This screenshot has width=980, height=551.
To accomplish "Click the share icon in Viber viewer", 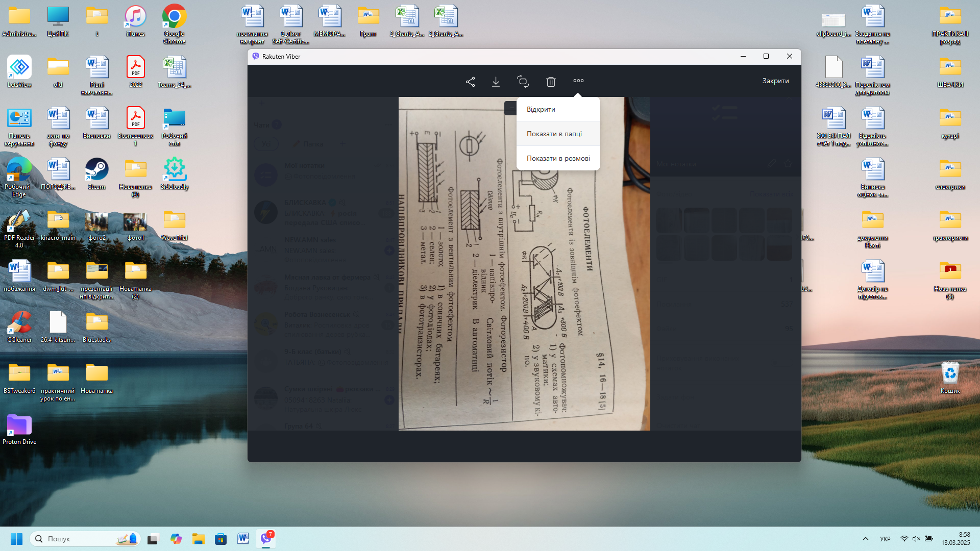I will pos(470,82).
